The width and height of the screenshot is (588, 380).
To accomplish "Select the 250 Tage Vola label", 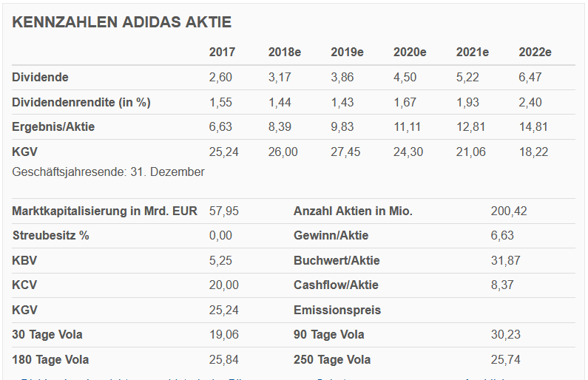I will (x=332, y=359).
